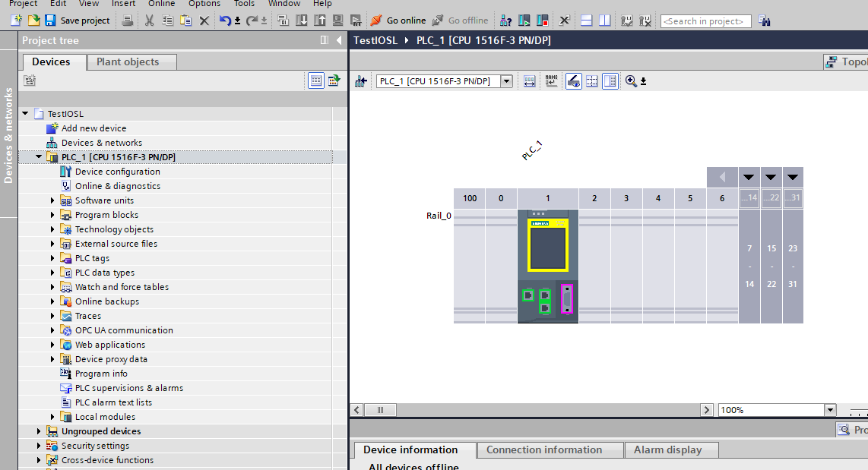The image size is (868, 470).
Task: Click the Go online button
Action: pyautogui.click(x=398, y=21)
